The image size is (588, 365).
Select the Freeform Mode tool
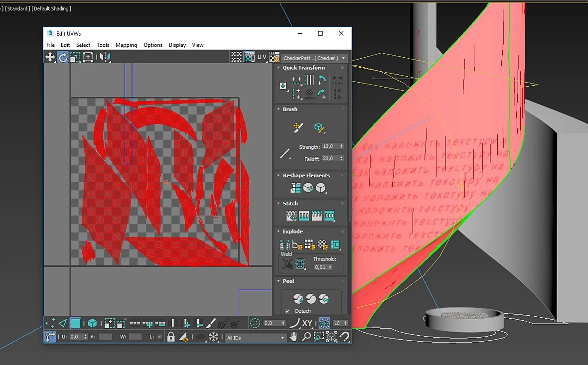(x=88, y=57)
